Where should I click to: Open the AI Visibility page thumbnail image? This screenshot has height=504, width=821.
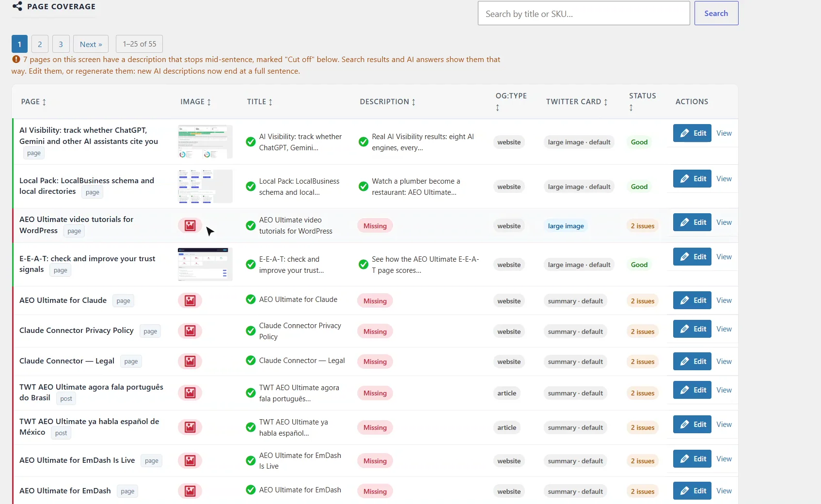click(205, 142)
